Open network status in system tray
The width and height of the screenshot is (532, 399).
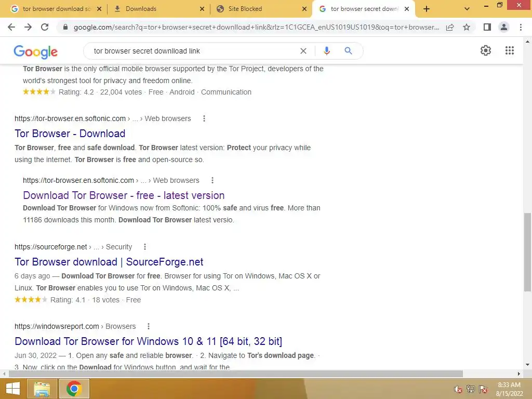[471, 389]
